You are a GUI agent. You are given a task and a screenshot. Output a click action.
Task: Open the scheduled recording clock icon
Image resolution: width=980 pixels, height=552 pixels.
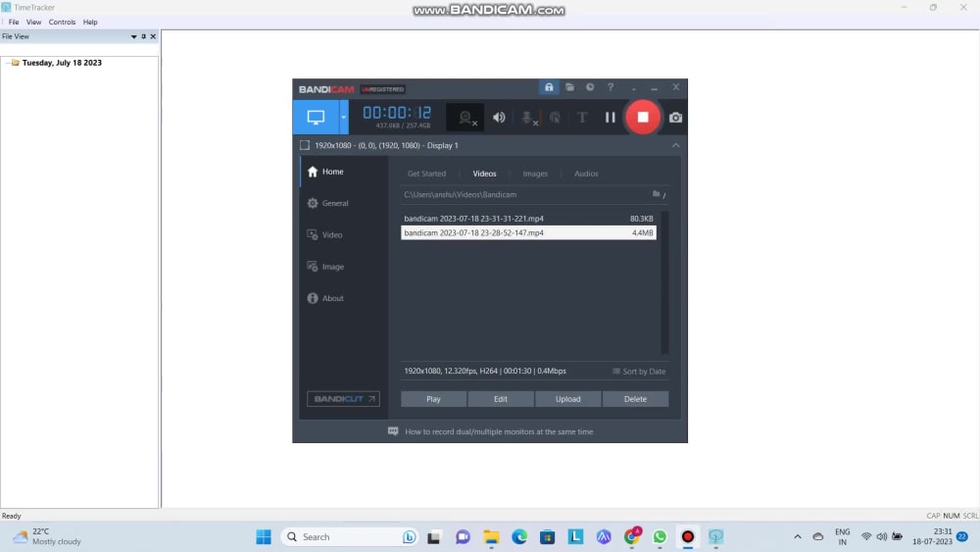point(590,87)
